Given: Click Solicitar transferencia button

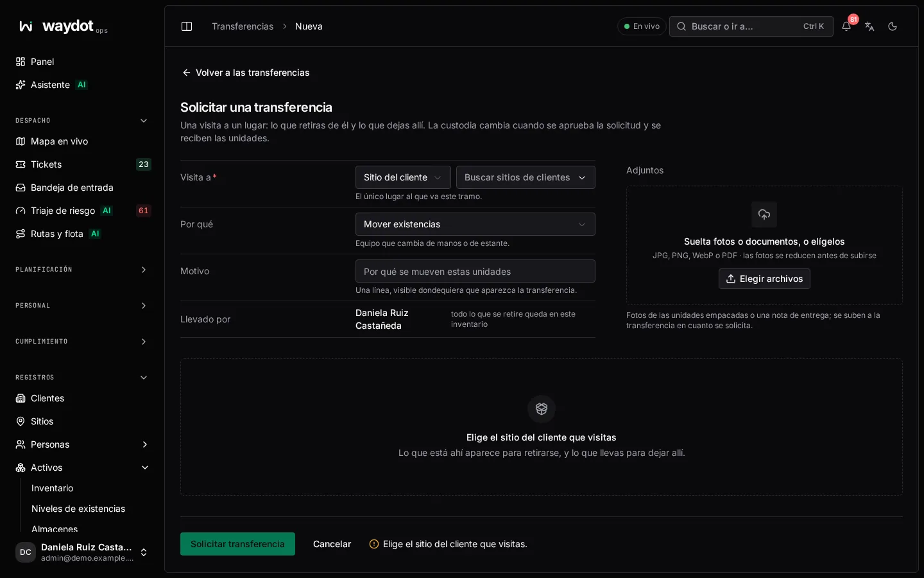Looking at the screenshot, I should coord(237,544).
